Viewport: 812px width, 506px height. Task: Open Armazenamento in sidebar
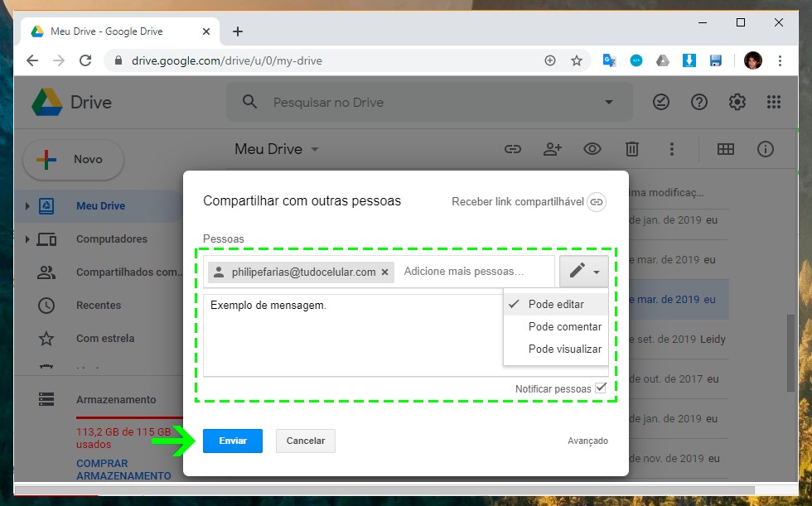click(x=116, y=399)
